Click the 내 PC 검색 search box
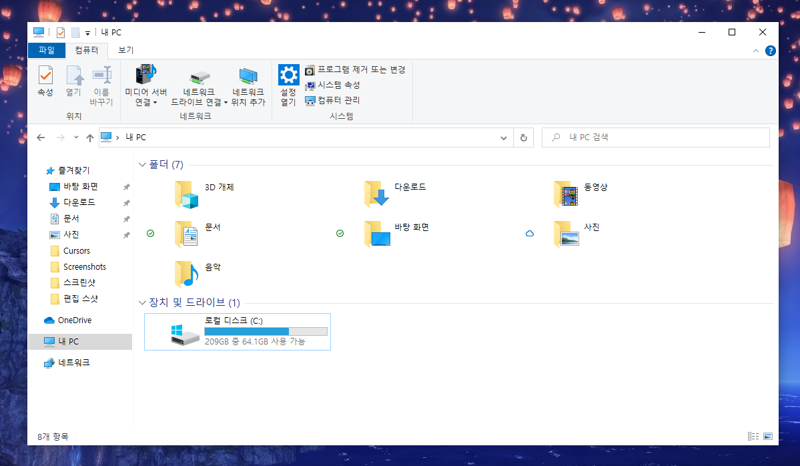Image resolution: width=800 pixels, height=466 pixels. click(656, 137)
